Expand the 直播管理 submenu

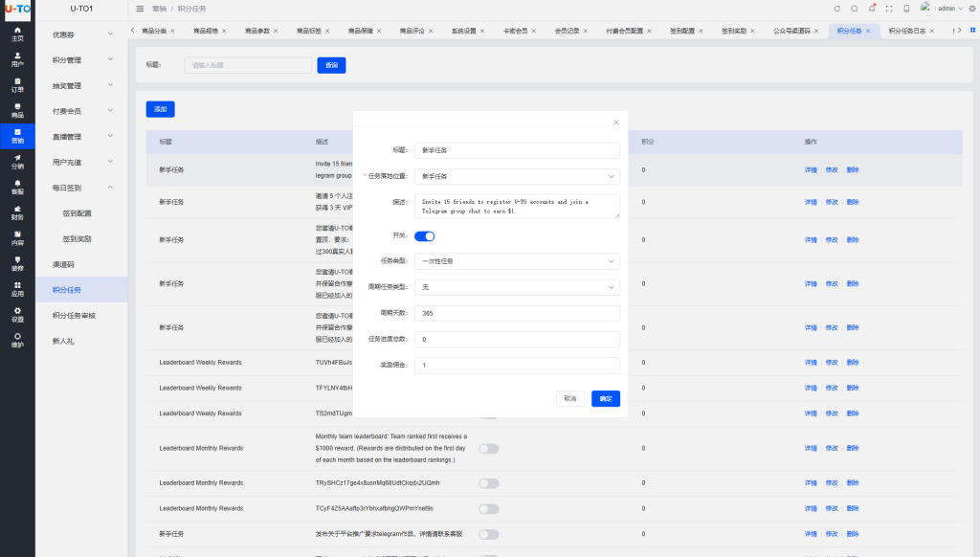click(81, 137)
